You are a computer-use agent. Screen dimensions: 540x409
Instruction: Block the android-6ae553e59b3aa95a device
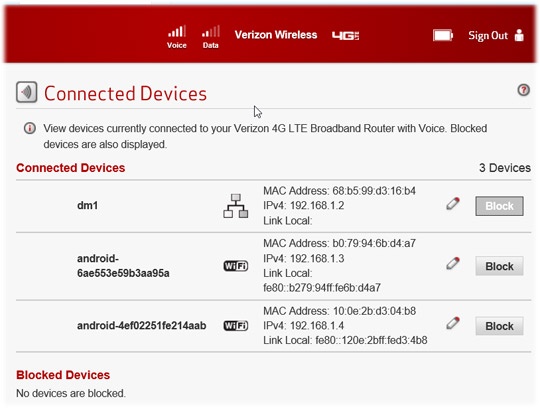click(499, 266)
